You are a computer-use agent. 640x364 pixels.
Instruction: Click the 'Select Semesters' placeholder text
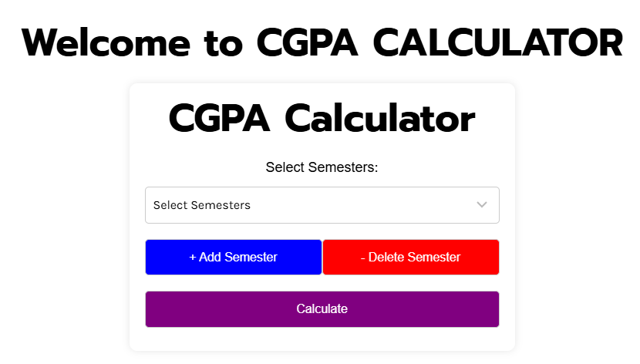pyautogui.click(x=201, y=205)
